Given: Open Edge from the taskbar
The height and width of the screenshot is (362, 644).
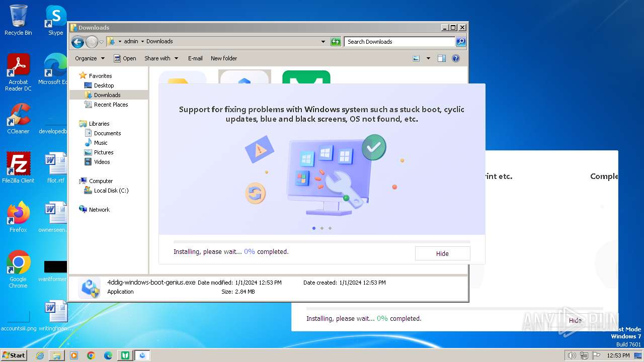Looking at the screenshot, I should (108, 355).
